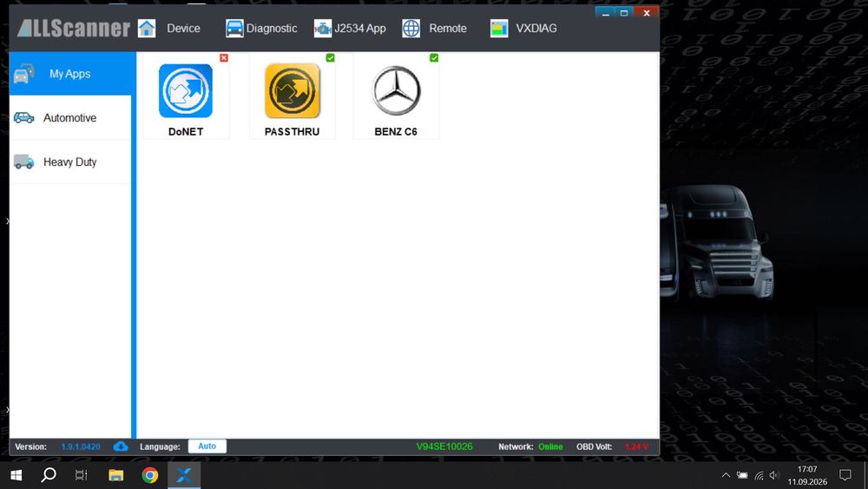The image size is (868, 489).
Task: Click the My Apps vehicles icon
Action: [x=23, y=74]
